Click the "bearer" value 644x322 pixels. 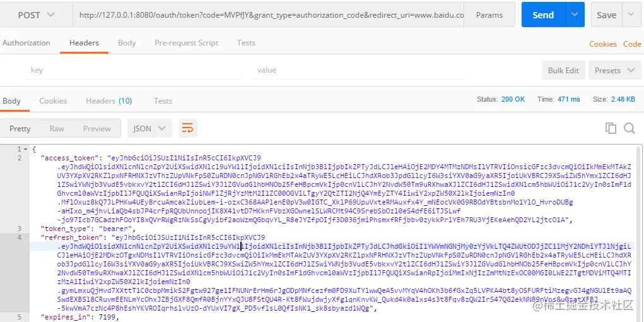point(115,229)
